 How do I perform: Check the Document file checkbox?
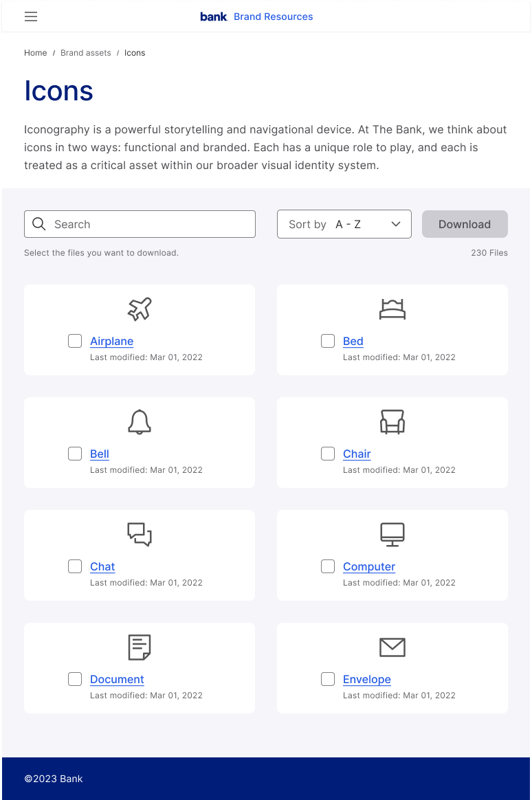75,679
